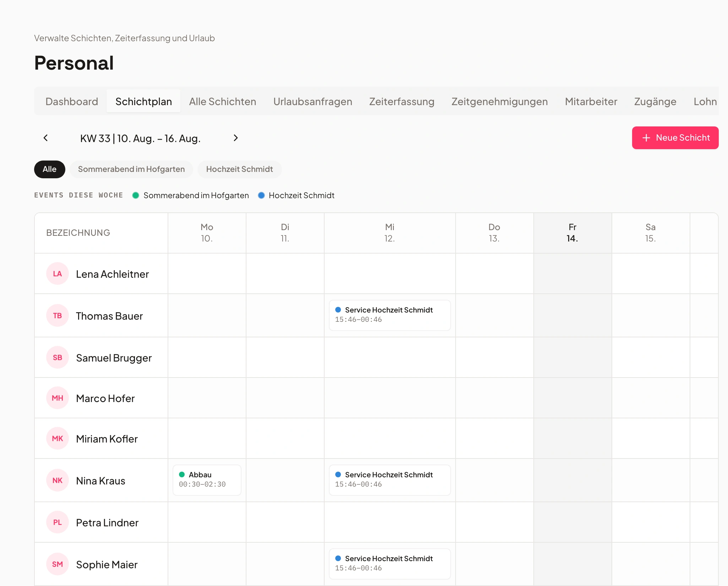
Task: Select employee name Samuel Brugger
Action: [114, 358]
